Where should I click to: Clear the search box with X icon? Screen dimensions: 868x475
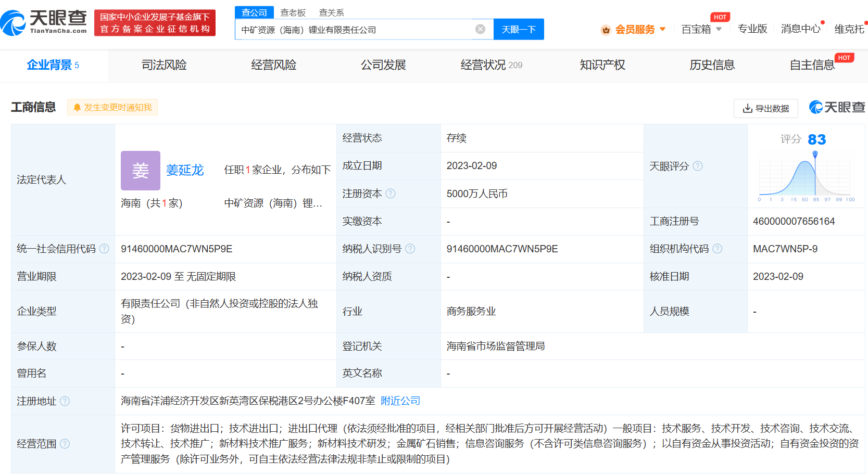coord(481,29)
